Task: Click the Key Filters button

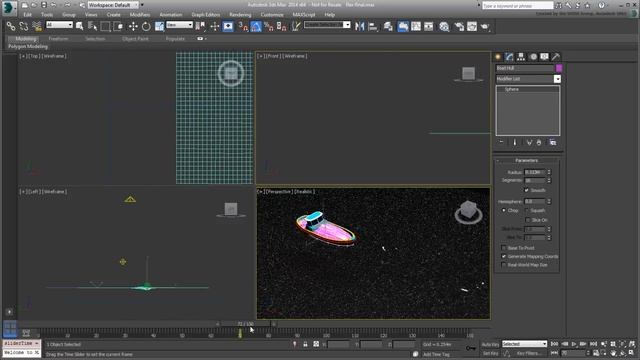Action: (529, 353)
